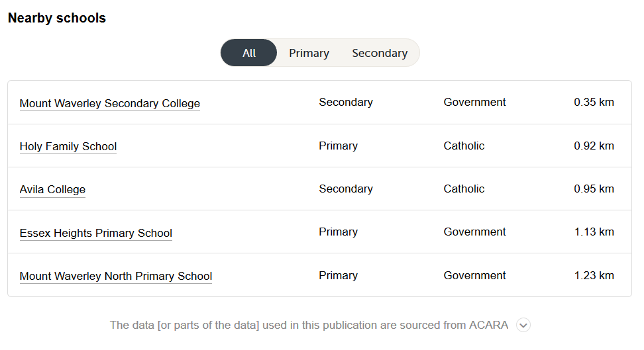Switch to the Secondary schools filter
The image size is (644, 350).
(380, 53)
